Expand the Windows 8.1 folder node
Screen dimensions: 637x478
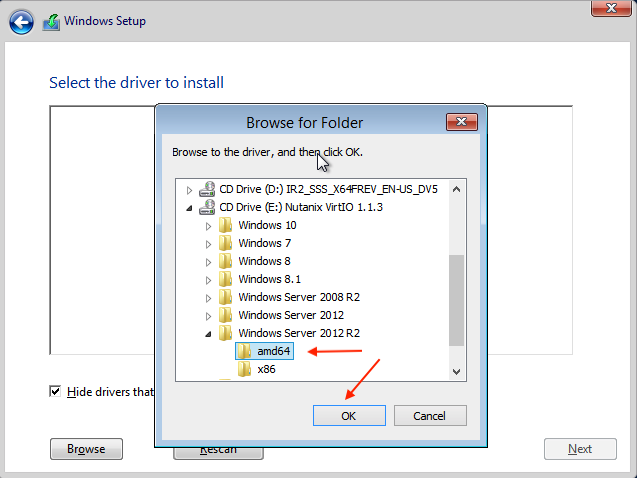click(208, 280)
